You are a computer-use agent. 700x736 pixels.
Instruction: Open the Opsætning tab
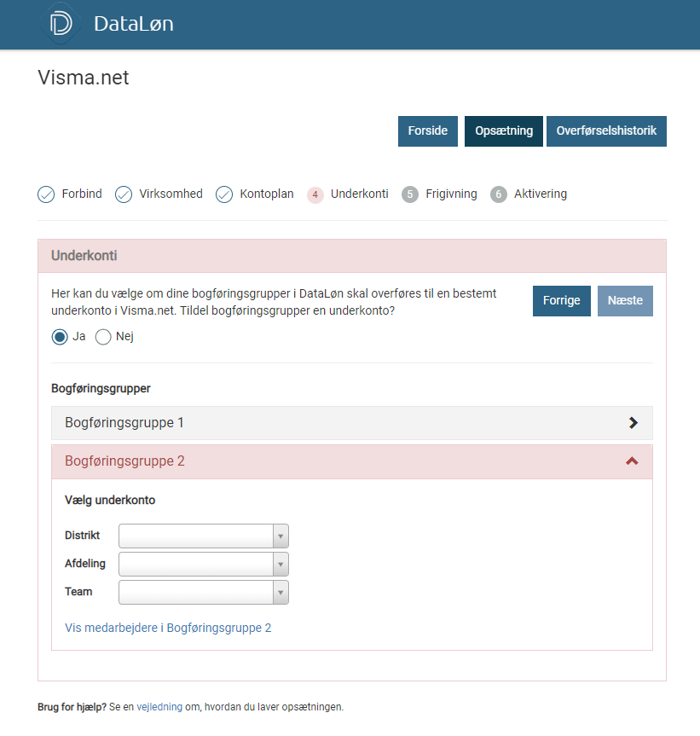(x=504, y=131)
